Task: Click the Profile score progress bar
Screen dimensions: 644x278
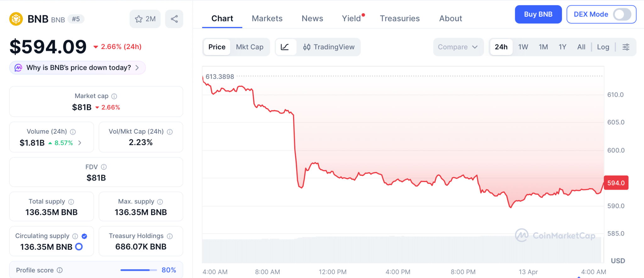Action: pos(138,270)
